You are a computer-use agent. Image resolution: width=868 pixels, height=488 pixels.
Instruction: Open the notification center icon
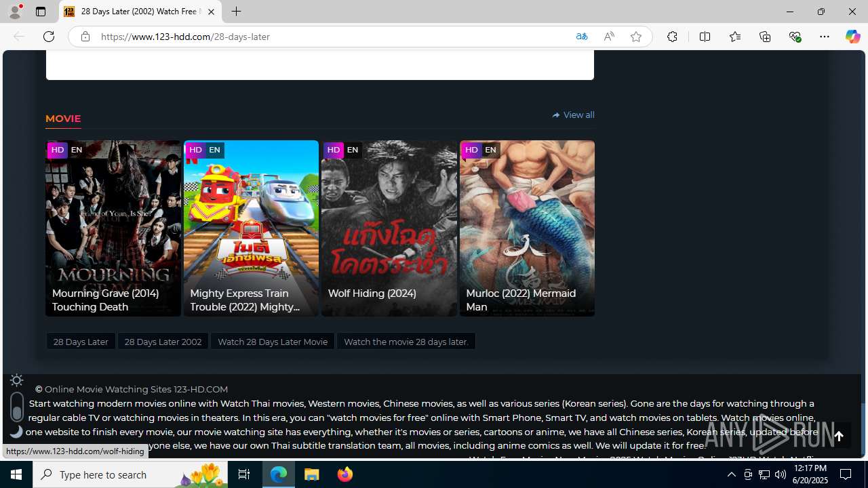click(846, 474)
